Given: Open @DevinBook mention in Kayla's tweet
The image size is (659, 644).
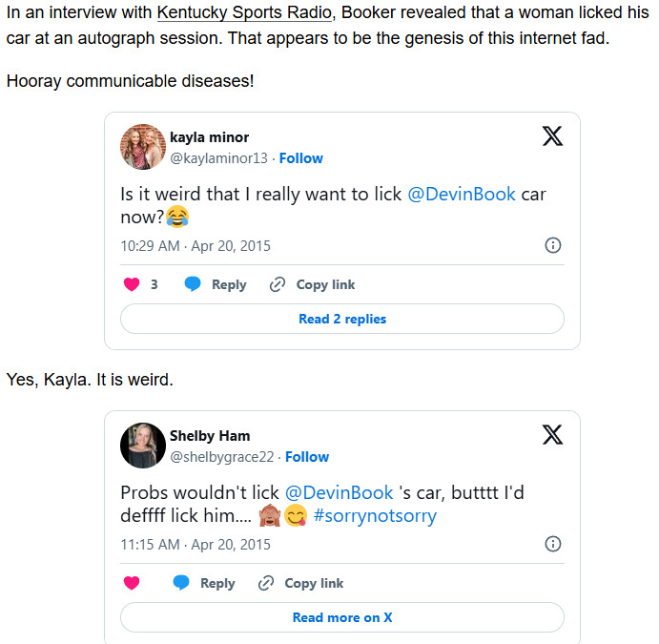Looking at the screenshot, I should point(462,194).
